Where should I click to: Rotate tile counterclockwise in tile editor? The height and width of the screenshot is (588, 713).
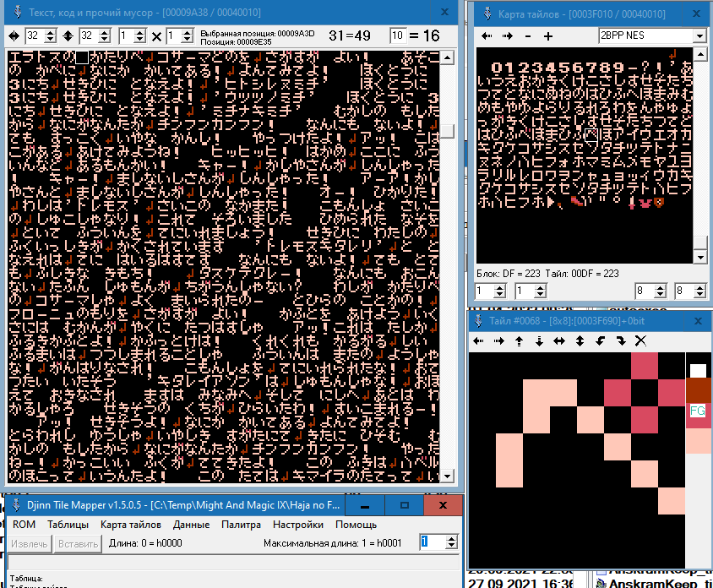(x=601, y=340)
